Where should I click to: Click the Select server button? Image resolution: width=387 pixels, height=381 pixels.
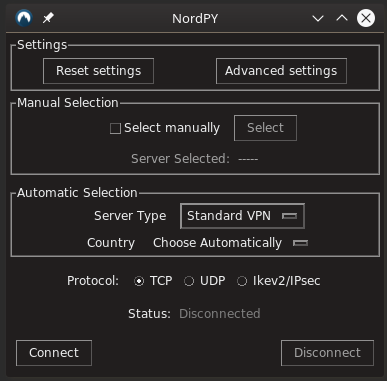[265, 128]
